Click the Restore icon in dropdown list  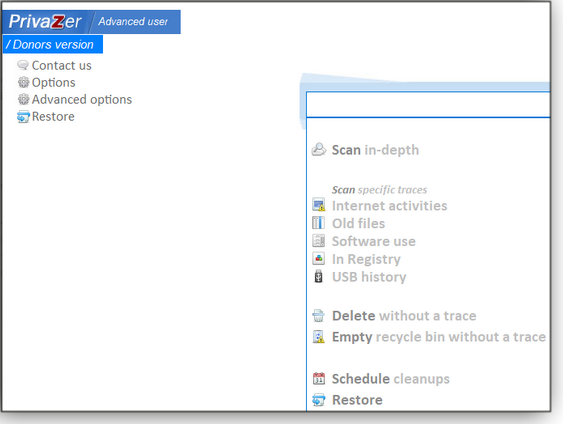[318, 400]
